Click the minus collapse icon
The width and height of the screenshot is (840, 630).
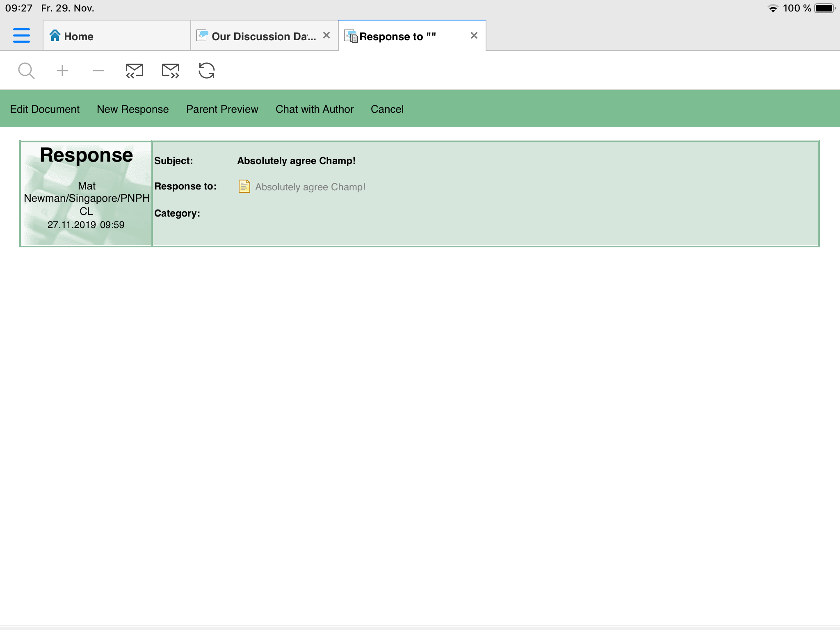pyautogui.click(x=98, y=71)
